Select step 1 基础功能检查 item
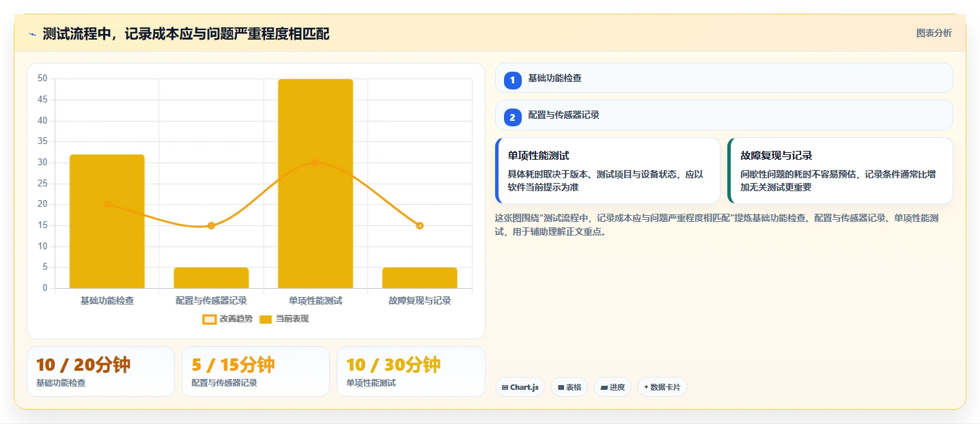Image resolution: width=980 pixels, height=424 pixels. coord(724,78)
